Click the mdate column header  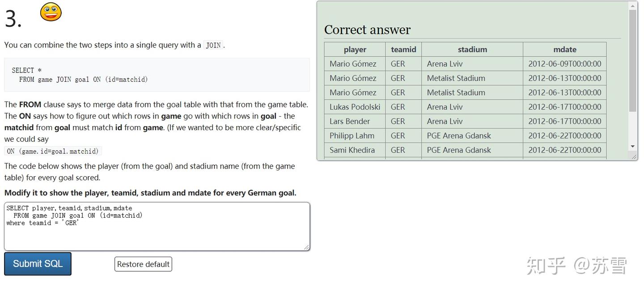pyautogui.click(x=564, y=50)
